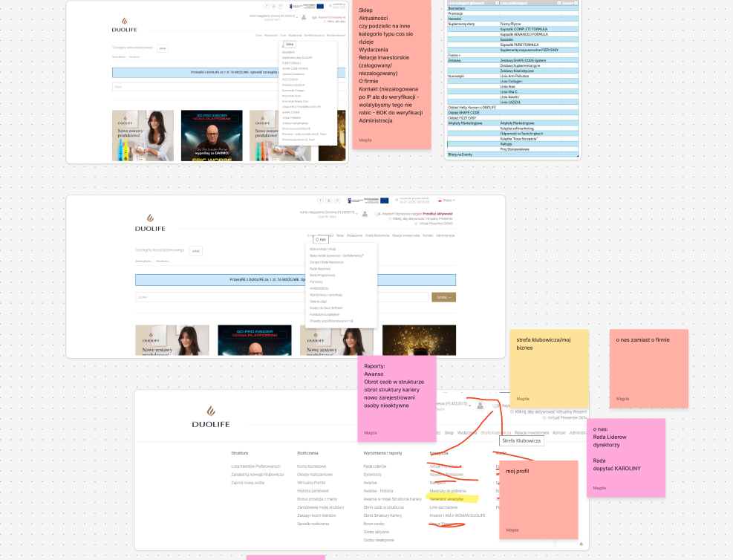Click Instagram icon in middle DuoLife screenshot
The image size is (733, 560).
337,201
